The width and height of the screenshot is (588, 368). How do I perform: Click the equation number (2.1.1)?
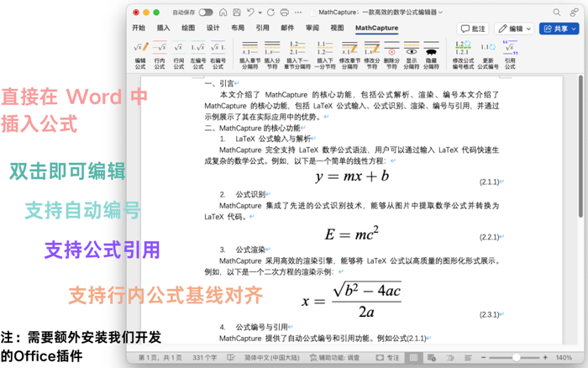click(490, 182)
